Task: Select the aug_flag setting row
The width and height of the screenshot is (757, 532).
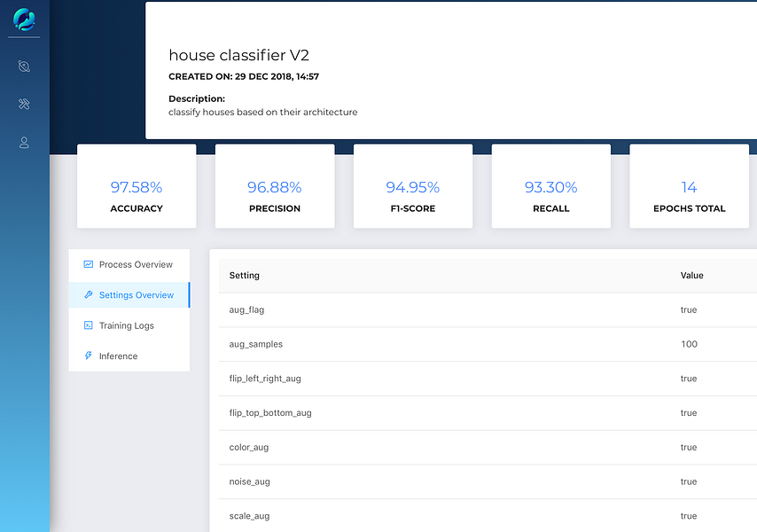Action: coord(488,310)
